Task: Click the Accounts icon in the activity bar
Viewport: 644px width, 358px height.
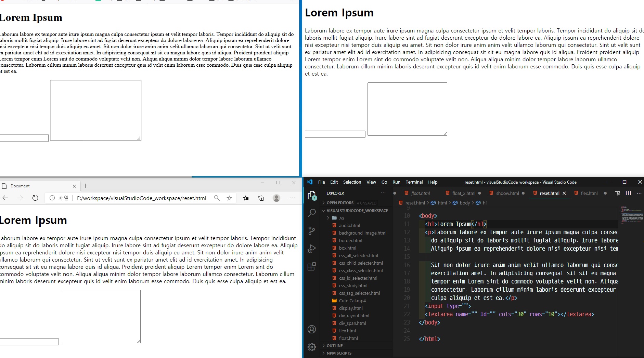Action: [x=312, y=329]
